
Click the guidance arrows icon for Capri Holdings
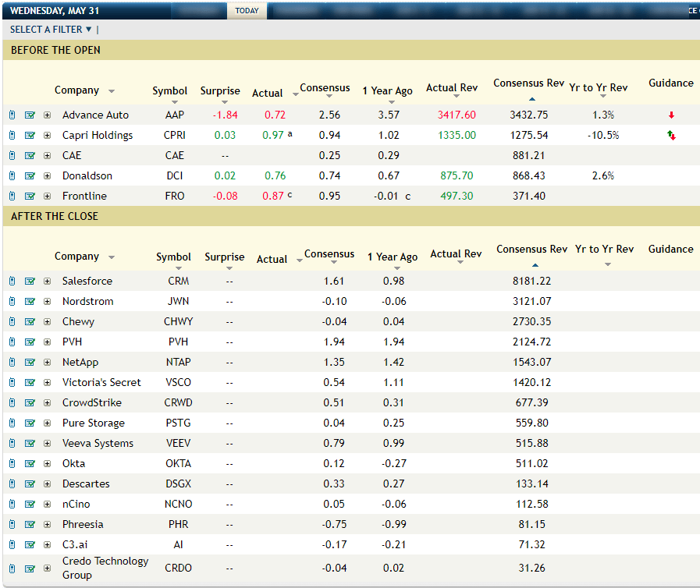671,135
